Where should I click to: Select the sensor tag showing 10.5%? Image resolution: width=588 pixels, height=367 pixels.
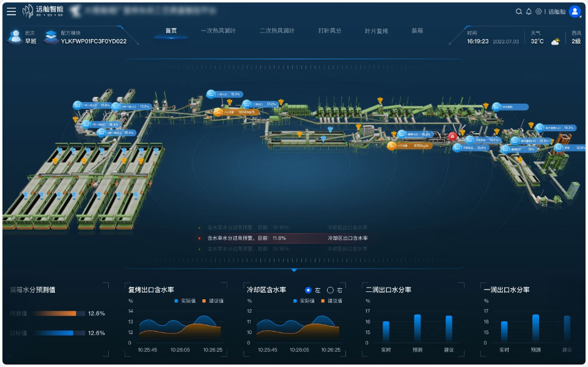point(483,140)
